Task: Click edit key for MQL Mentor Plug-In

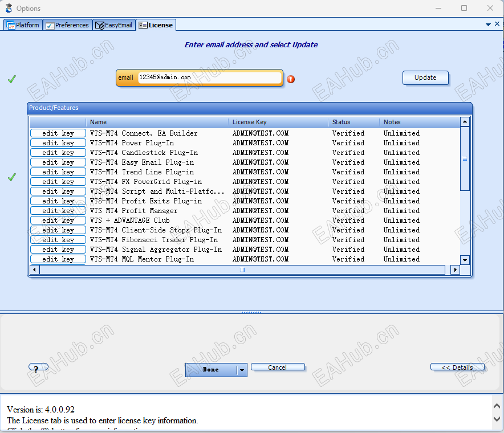Action: tap(58, 259)
